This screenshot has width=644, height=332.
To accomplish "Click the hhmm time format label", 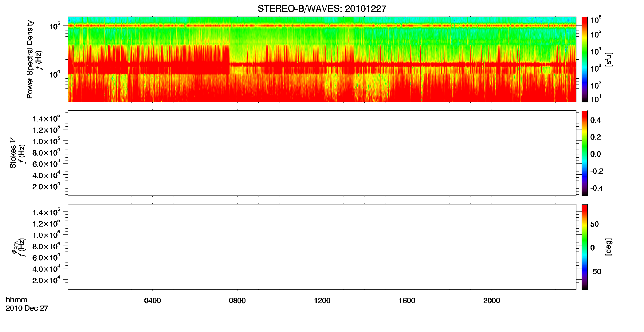I will pos(17,300).
